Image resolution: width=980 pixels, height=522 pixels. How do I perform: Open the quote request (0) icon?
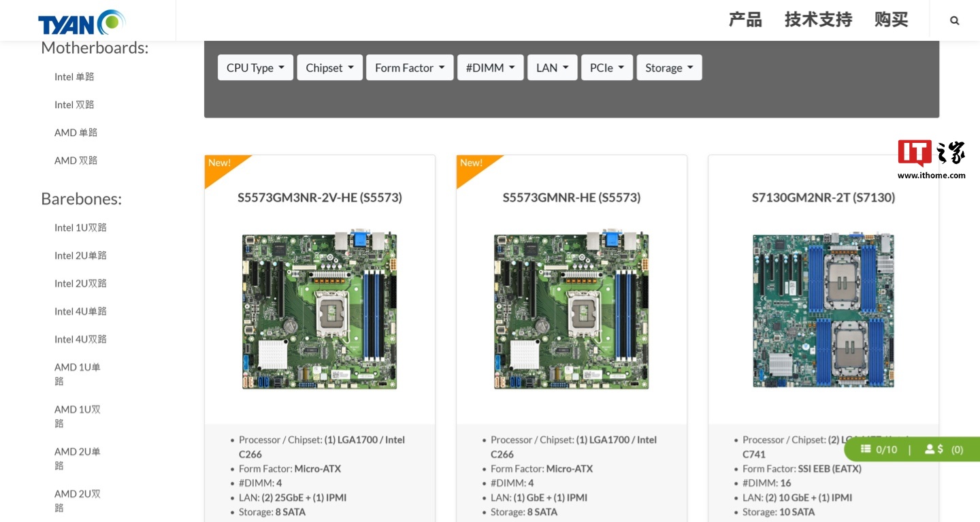(x=944, y=449)
